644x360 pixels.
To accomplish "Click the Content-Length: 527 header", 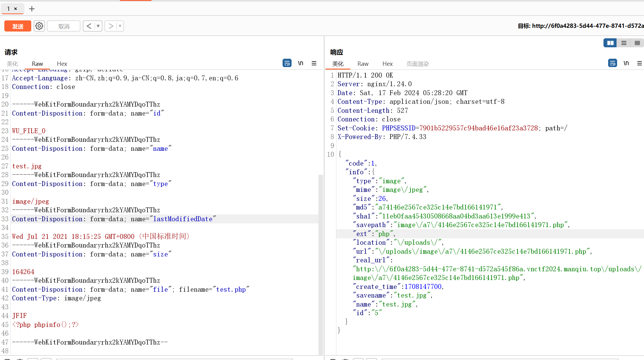I will (x=373, y=111).
